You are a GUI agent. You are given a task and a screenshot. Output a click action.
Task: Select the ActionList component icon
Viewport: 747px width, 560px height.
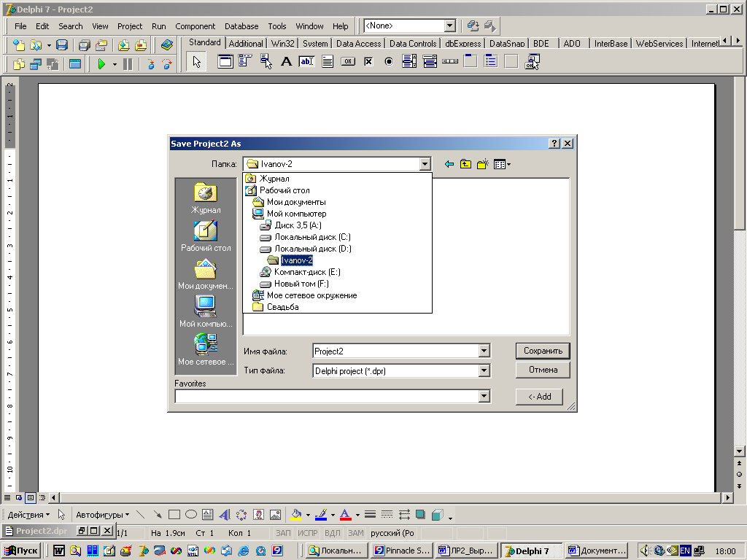tap(532, 61)
